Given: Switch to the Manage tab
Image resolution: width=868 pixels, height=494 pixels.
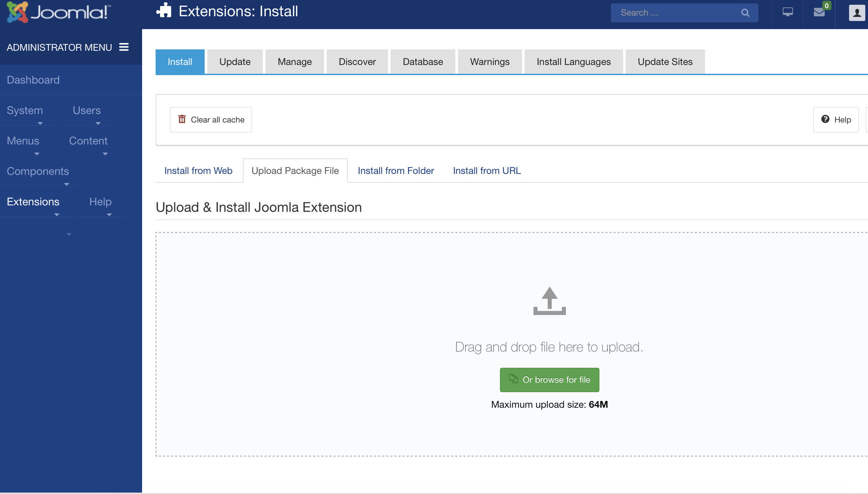Looking at the screenshot, I should tap(294, 62).
